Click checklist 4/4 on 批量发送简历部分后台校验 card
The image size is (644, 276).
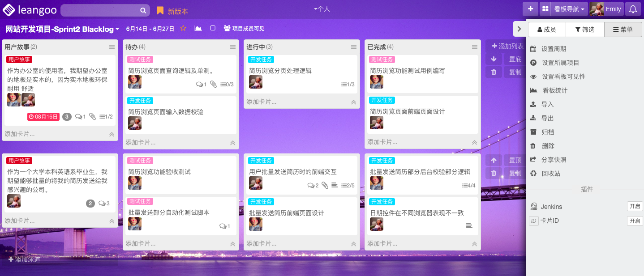pos(468,186)
